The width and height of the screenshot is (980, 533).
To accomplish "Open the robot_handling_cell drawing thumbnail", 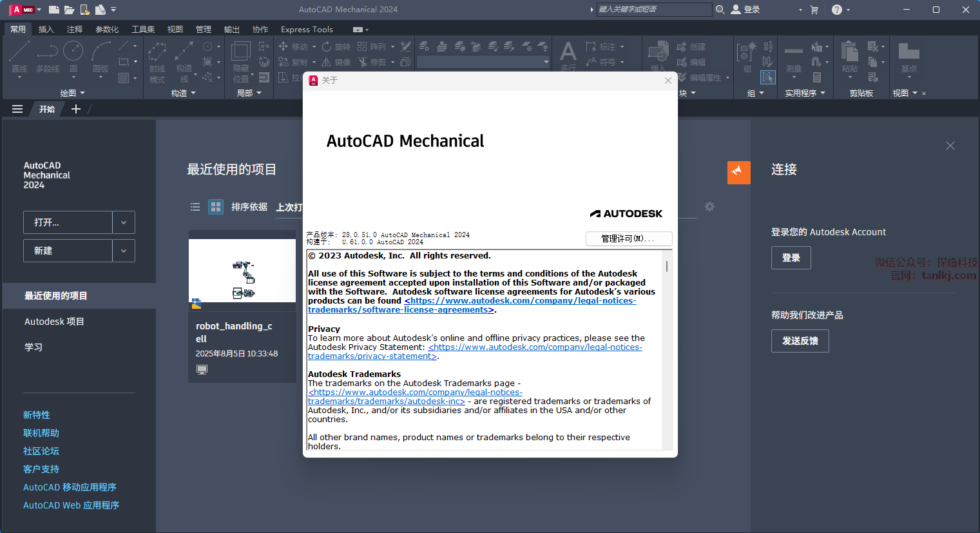I will tap(242, 271).
